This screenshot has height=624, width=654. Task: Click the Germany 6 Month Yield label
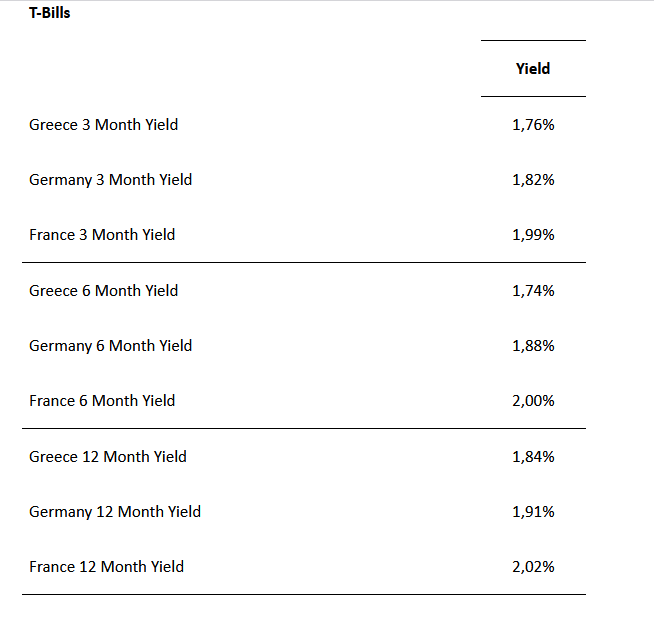click(x=111, y=346)
